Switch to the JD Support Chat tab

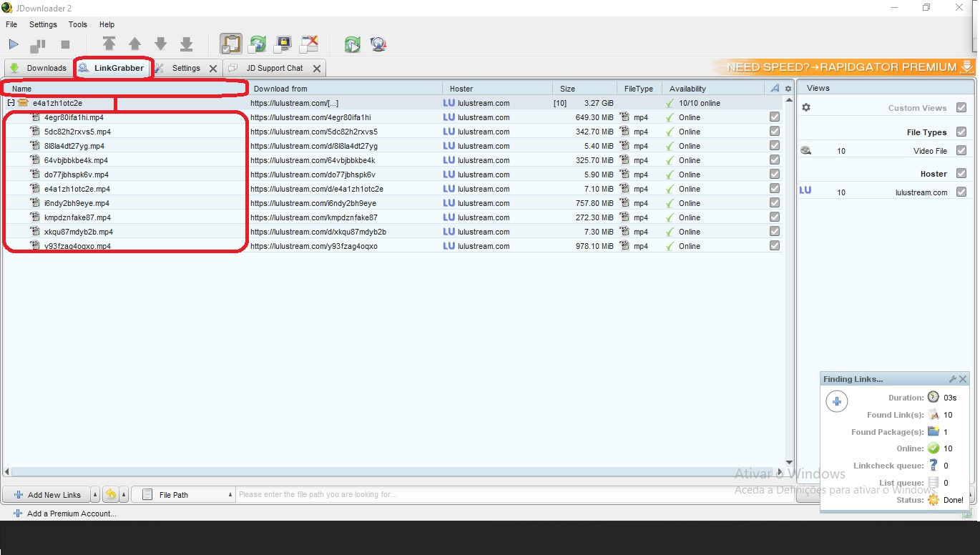[275, 69]
